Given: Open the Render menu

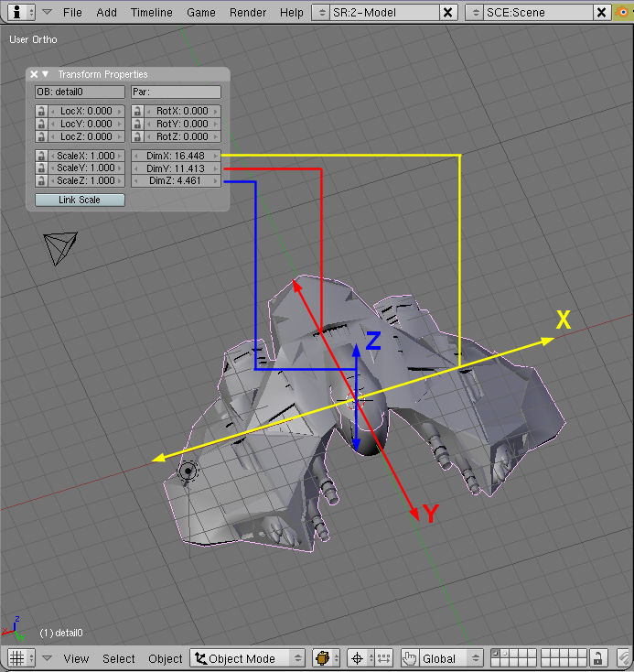Looking at the screenshot, I should [249, 13].
